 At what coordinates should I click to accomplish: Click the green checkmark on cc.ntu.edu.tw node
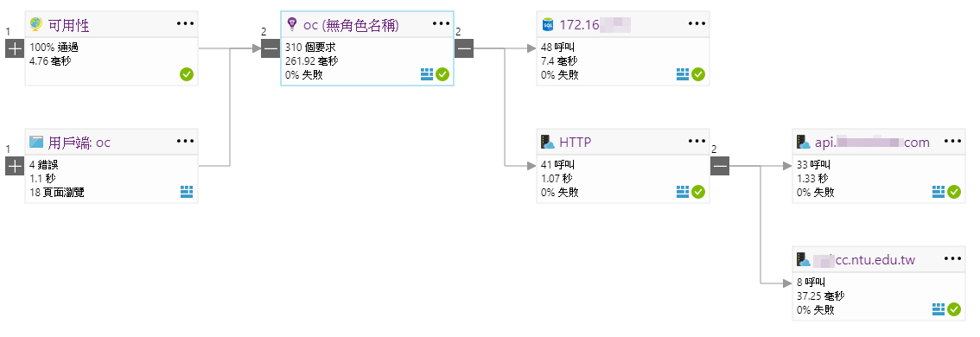click(954, 309)
